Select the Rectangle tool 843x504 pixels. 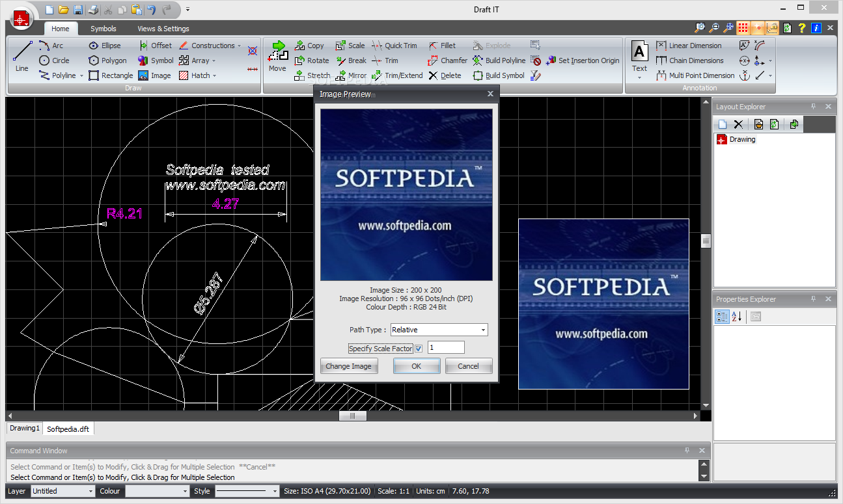tap(111, 75)
